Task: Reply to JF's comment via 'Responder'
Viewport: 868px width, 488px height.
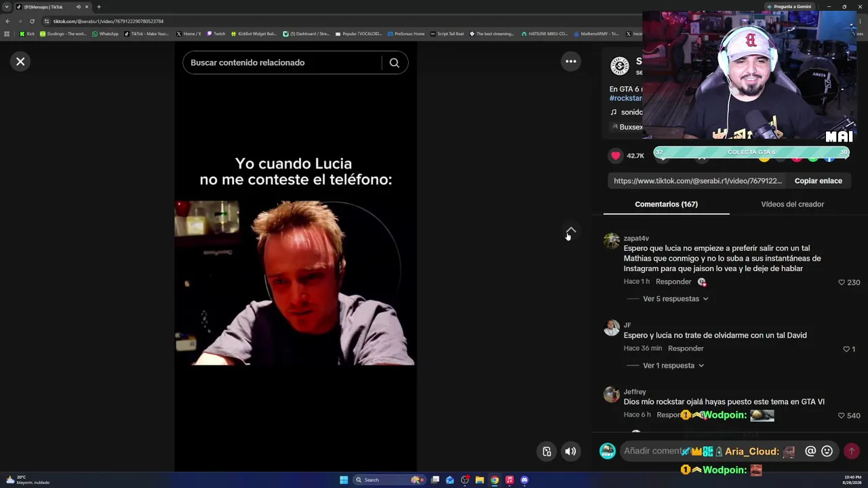Action: (686, 348)
